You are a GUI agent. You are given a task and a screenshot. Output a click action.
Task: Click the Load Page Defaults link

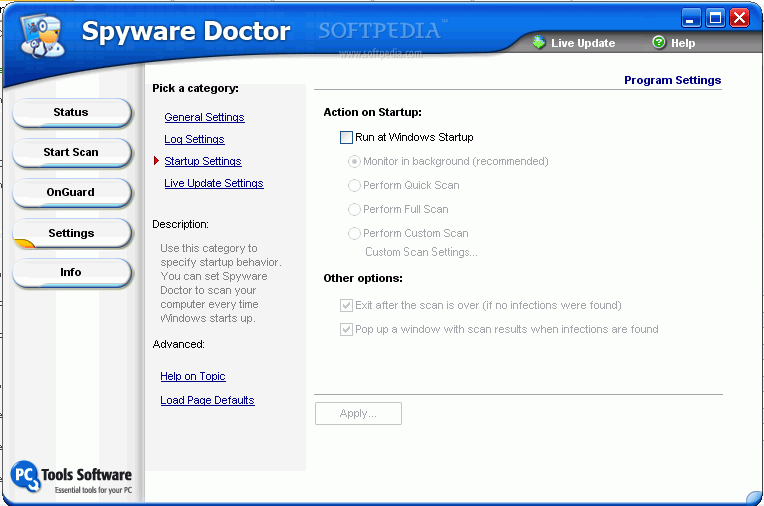[x=207, y=400]
